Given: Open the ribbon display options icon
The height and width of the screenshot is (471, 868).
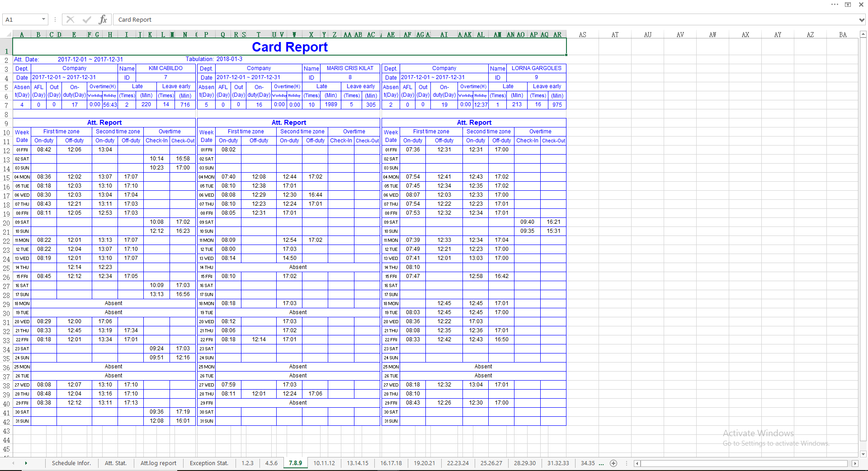Looking at the screenshot, I should click(848, 5).
